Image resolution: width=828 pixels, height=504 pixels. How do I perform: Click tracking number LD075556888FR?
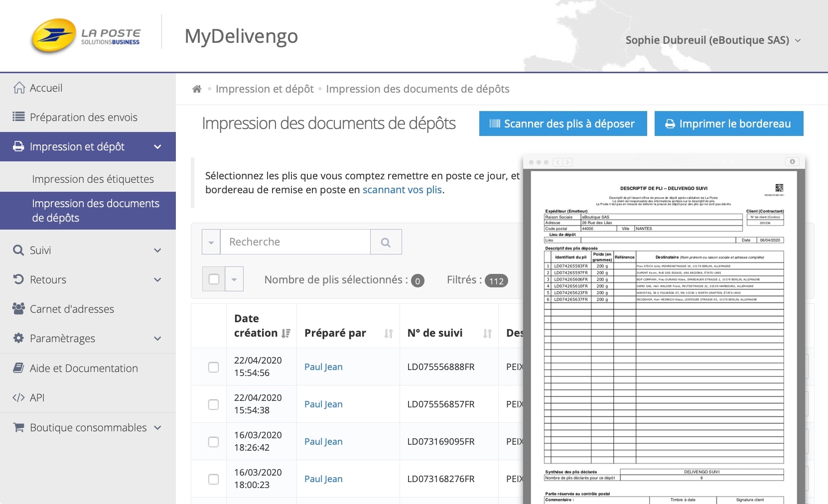pyautogui.click(x=441, y=367)
